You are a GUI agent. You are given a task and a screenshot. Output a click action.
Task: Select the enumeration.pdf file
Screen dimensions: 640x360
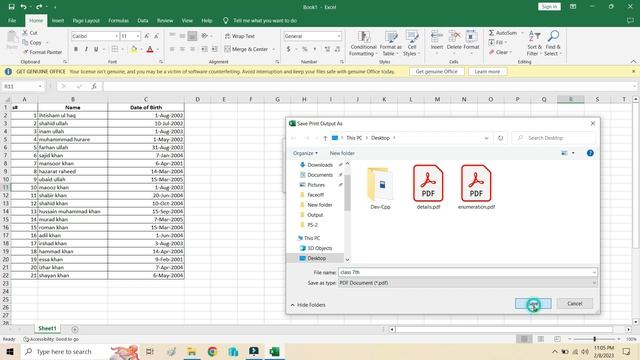tap(476, 187)
